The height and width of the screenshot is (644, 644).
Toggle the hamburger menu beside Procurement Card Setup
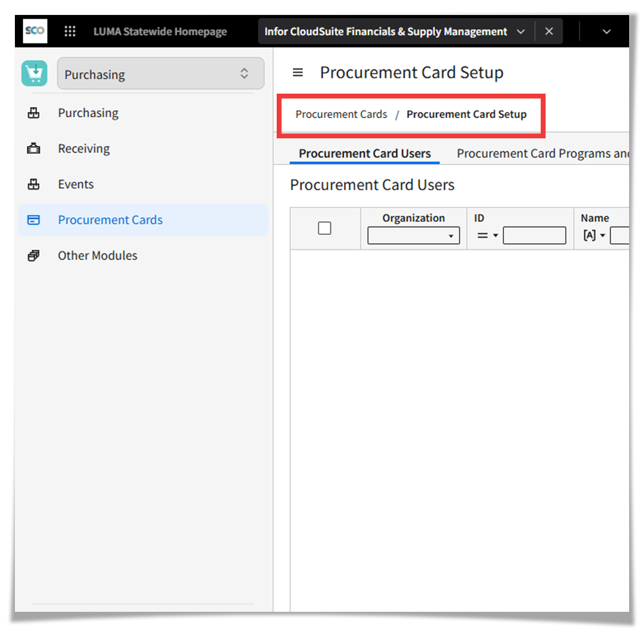pyautogui.click(x=298, y=73)
